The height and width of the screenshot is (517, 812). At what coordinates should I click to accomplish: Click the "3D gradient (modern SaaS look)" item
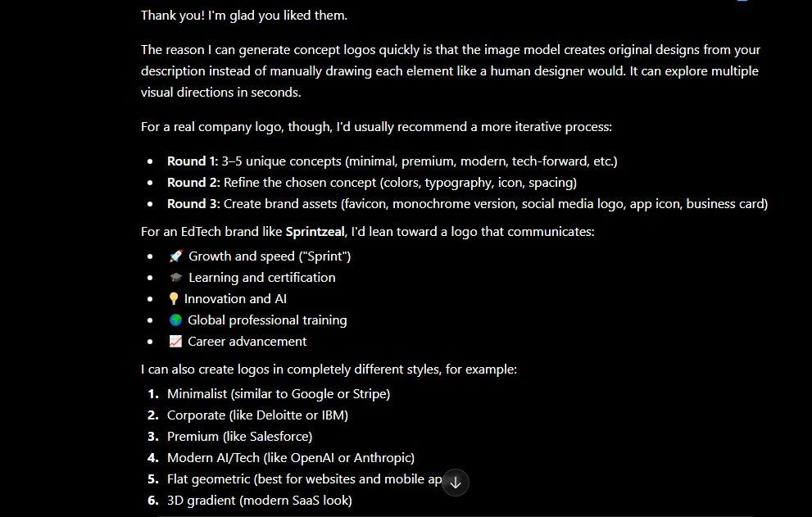pos(260,501)
